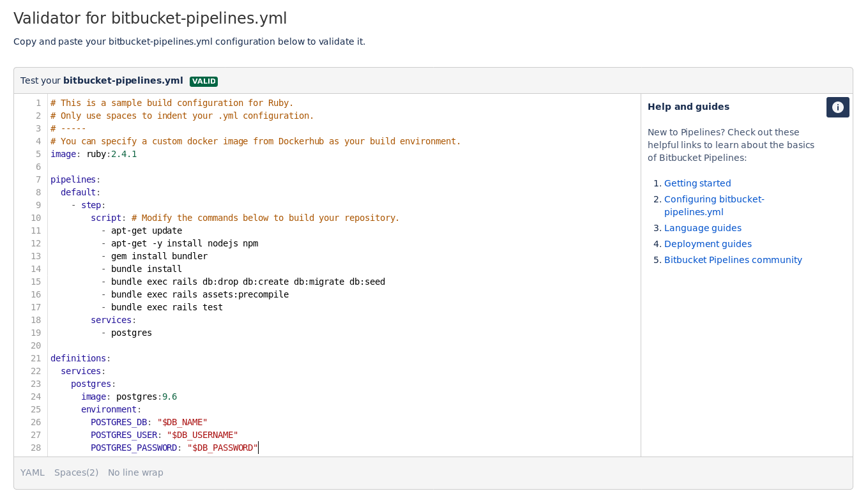Open the Language guides link
The image size is (868, 498).
pos(703,228)
